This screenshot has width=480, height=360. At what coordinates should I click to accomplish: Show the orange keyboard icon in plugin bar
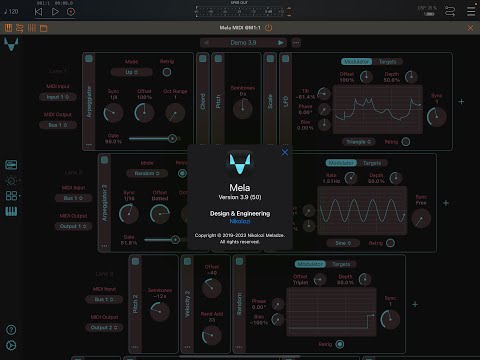click(8, 28)
